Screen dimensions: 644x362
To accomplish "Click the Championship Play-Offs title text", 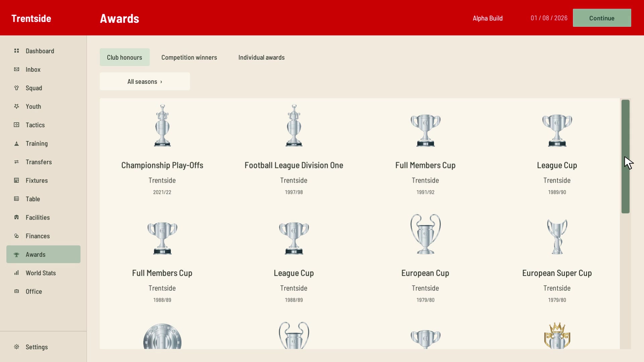I will click(162, 165).
